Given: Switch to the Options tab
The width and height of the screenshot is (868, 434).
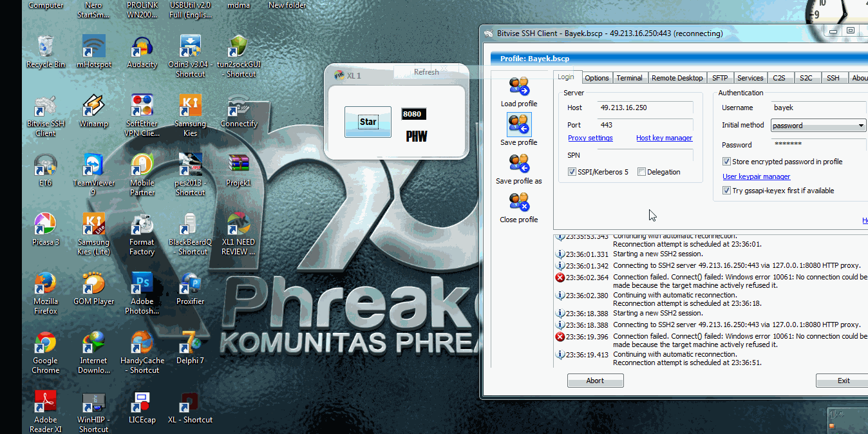Looking at the screenshot, I should (x=596, y=78).
